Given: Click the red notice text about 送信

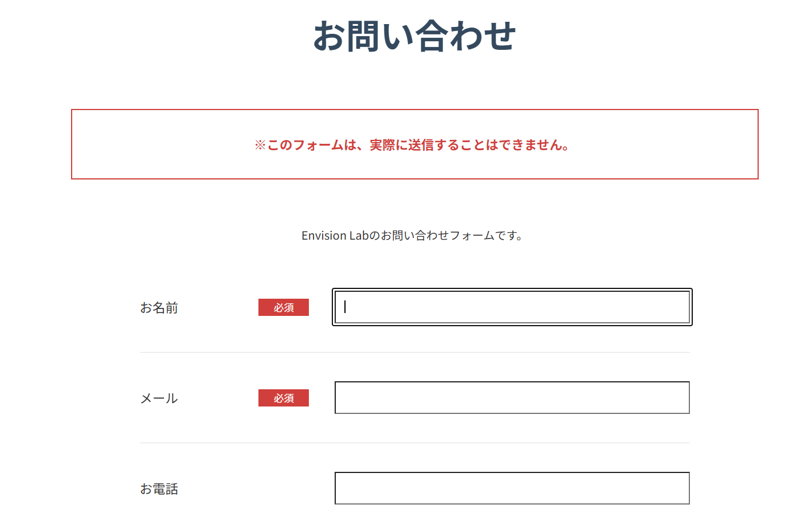Looking at the screenshot, I should tap(413, 145).
